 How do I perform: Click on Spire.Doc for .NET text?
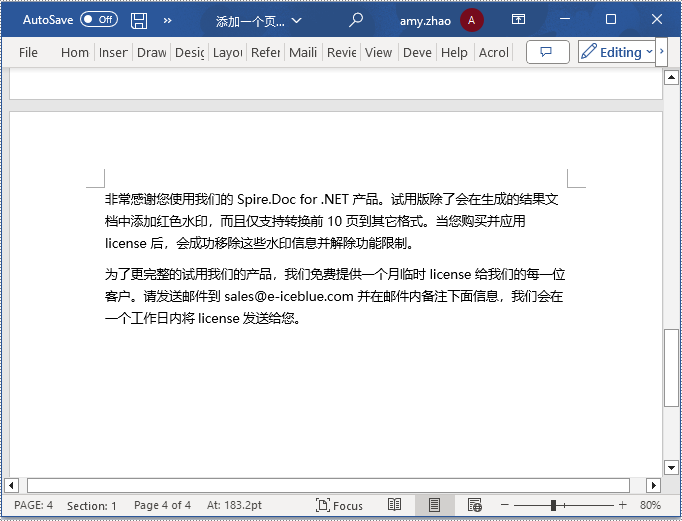293,200
